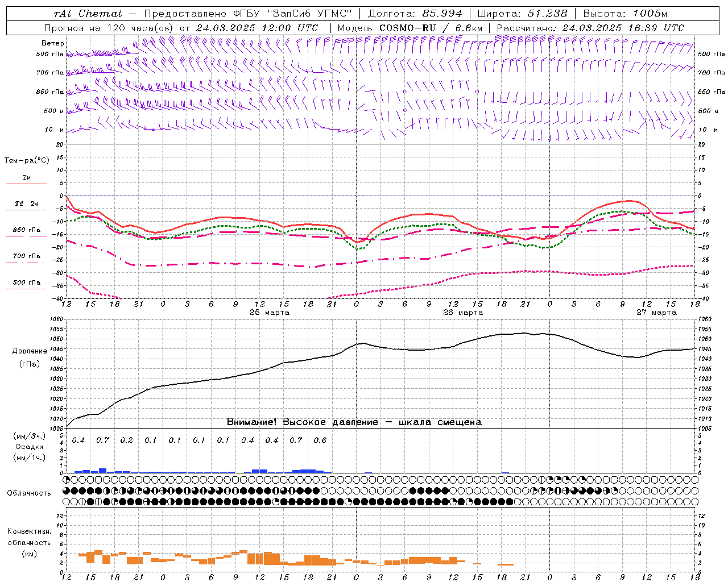Image resolution: width=728 pixels, height=582 pixels.
Task: Click the 'Давление' pressure panel label
Action: (x=30, y=351)
